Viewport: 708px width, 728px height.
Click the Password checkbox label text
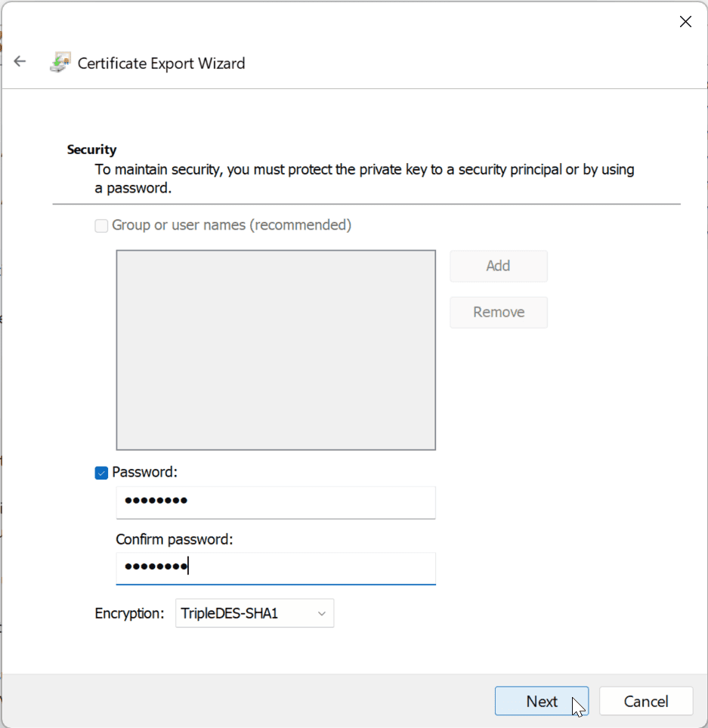point(144,473)
